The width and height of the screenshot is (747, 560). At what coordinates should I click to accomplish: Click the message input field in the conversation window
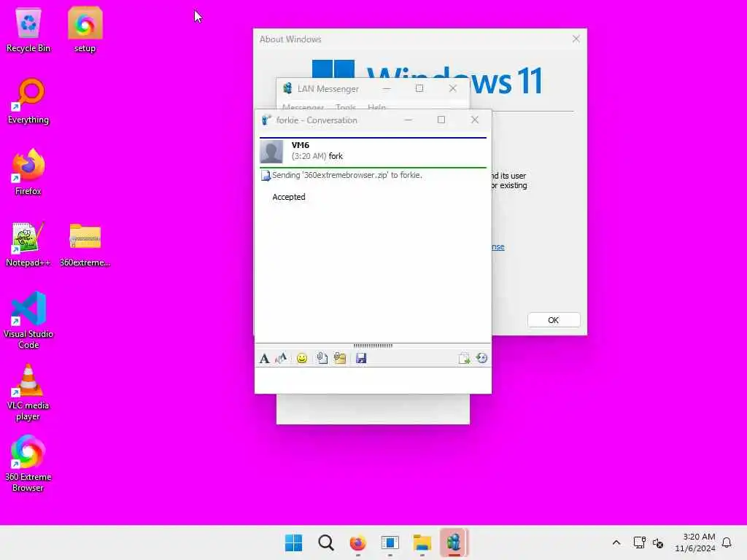[x=373, y=380]
